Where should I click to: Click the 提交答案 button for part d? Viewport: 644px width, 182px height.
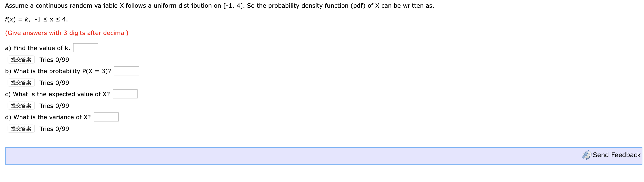click(x=21, y=128)
